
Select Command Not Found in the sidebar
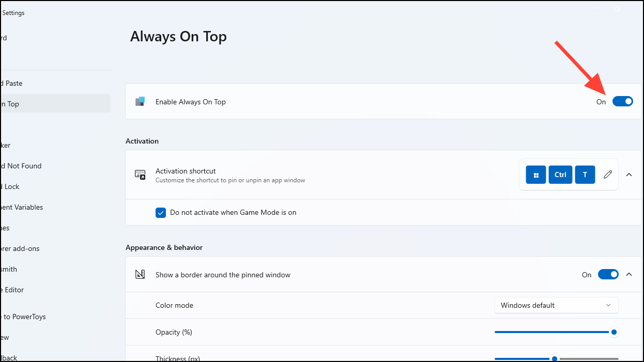tap(21, 166)
